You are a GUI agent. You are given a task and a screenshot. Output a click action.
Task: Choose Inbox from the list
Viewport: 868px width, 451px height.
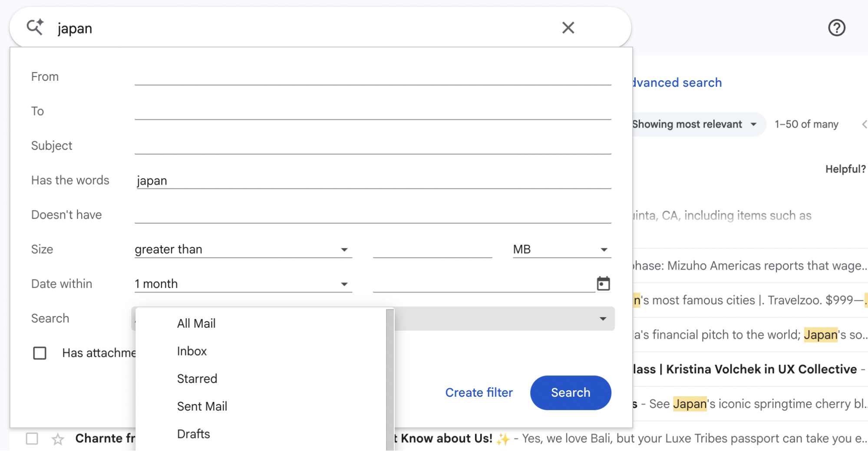click(x=192, y=351)
